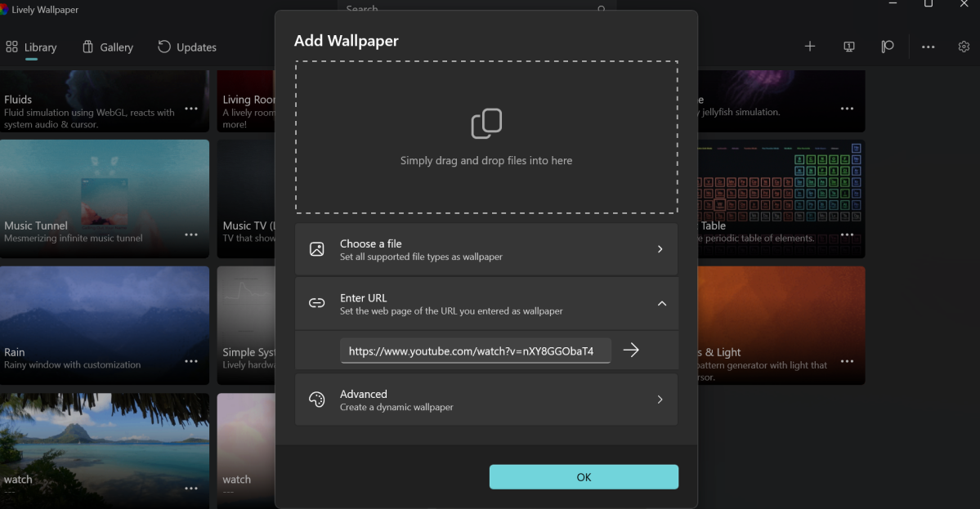
Task: Focus the Search box at the top
Action: [477, 9]
